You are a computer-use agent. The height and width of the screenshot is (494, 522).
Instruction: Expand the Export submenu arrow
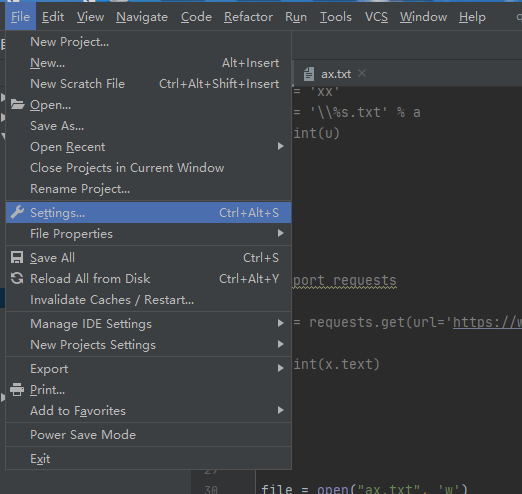pyautogui.click(x=281, y=368)
